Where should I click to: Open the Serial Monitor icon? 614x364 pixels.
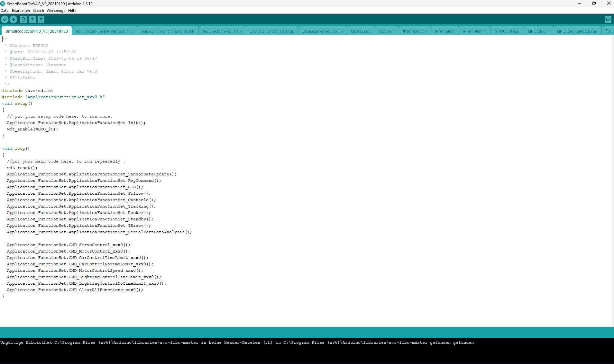[x=608, y=20]
